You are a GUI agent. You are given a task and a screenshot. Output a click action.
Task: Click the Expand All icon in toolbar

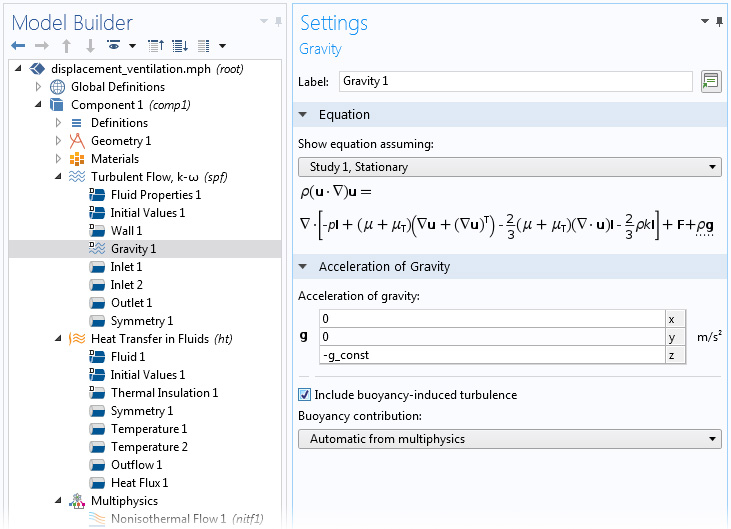tap(180, 46)
